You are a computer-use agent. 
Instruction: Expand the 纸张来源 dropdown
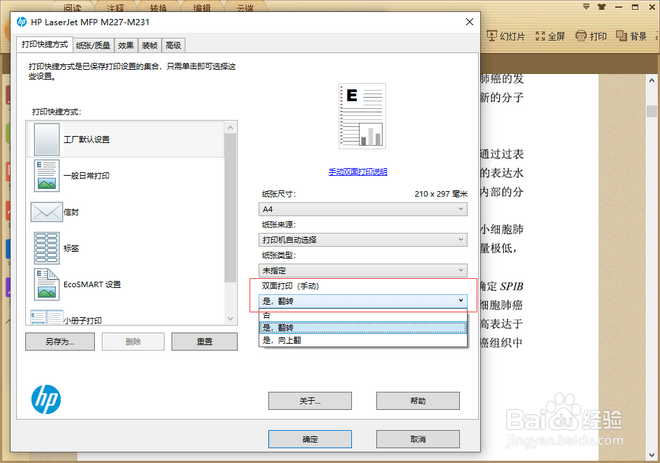point(363,240)
